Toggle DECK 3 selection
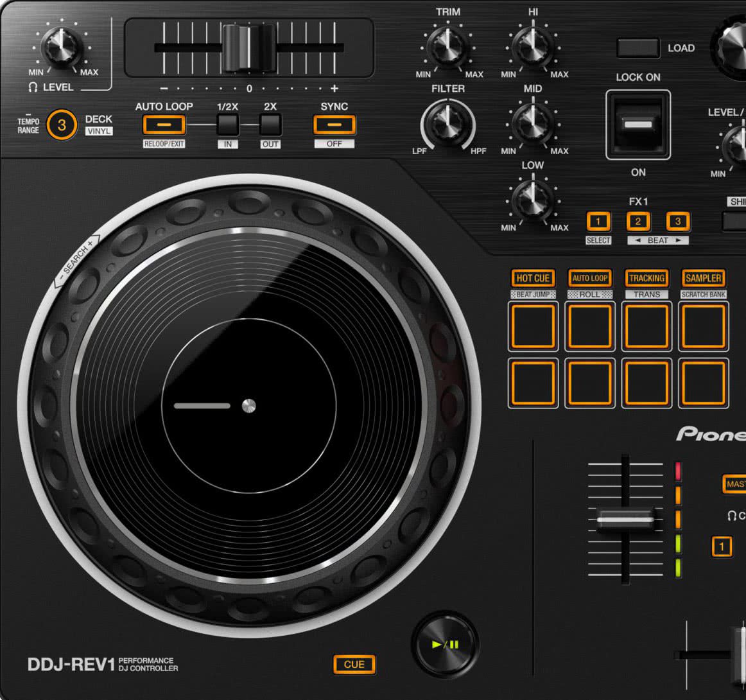 click(62, 123)
